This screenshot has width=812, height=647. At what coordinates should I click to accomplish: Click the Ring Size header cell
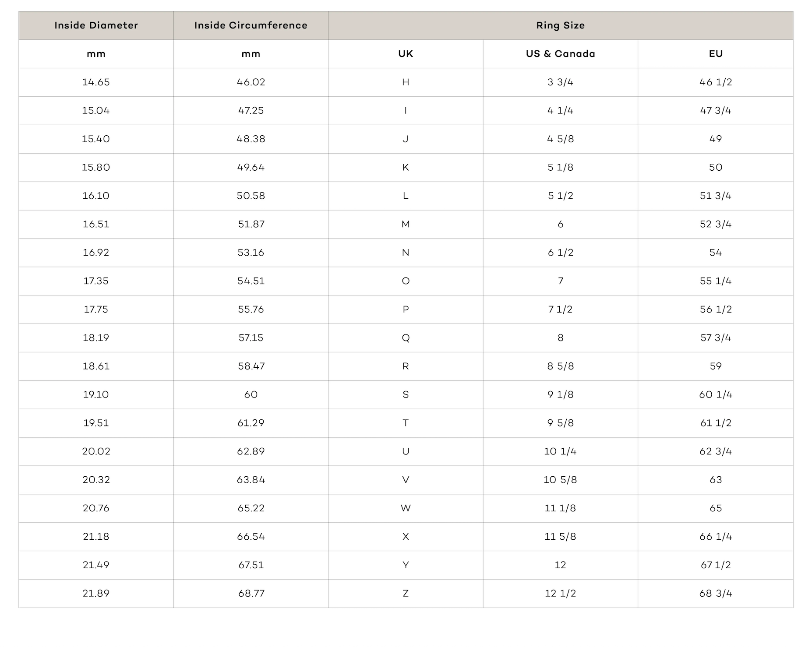tap(560, 25)
